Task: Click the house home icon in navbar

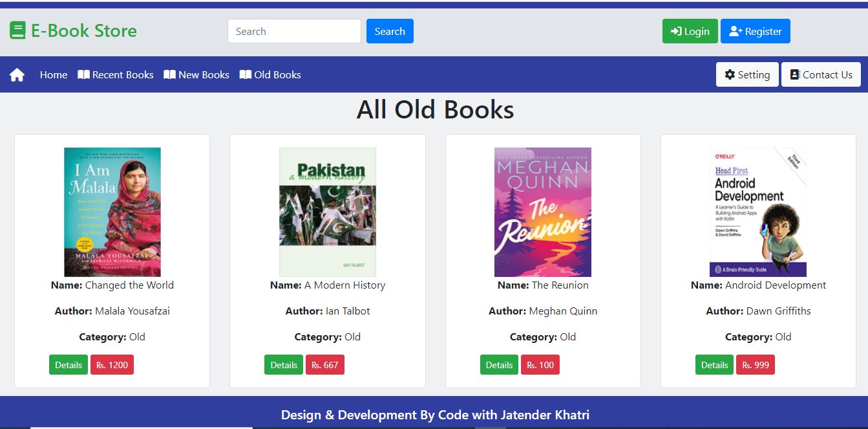Action: [x=17, y=75]
